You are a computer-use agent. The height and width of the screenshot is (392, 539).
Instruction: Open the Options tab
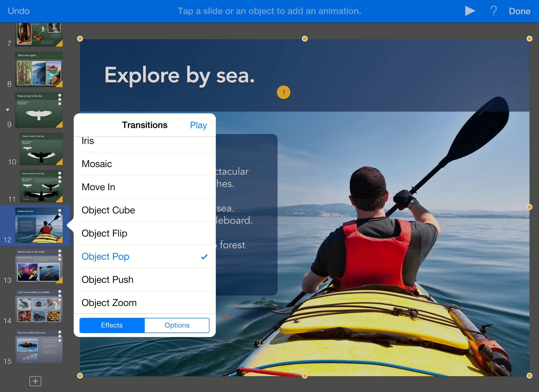(x=176, y=325)
